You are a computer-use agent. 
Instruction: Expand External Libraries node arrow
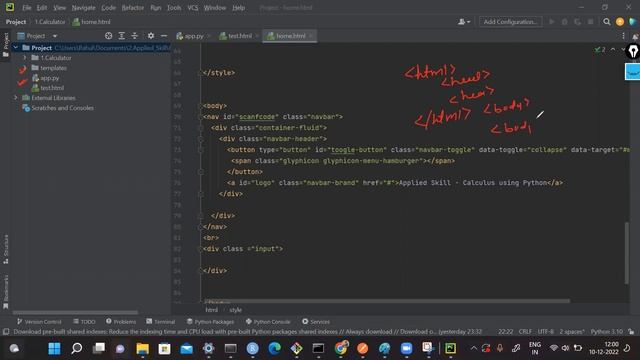(x=16, y=98)
